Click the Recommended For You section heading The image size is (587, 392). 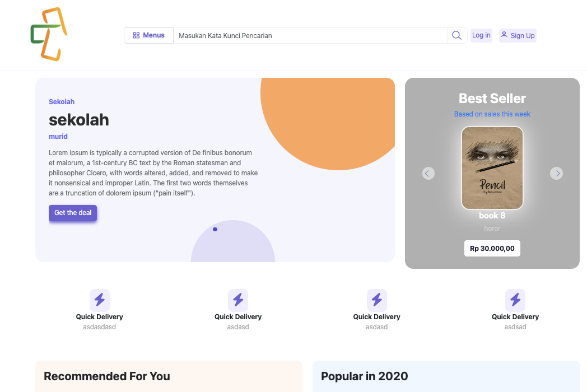107,376
